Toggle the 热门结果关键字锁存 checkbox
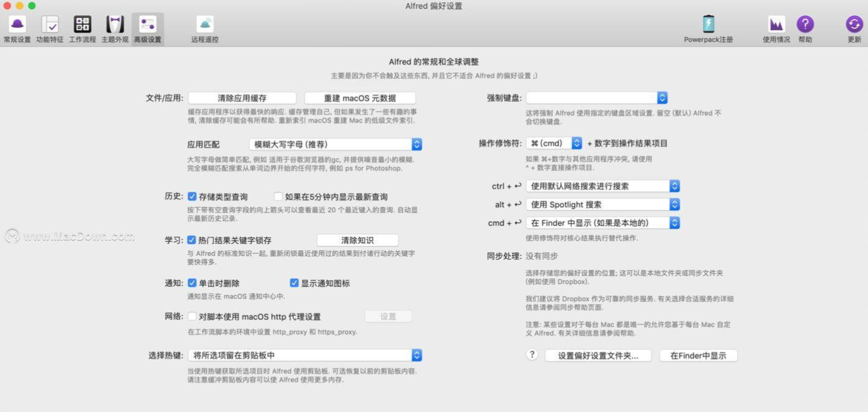This screenshot has height=412, width=868. pos(192,240)
